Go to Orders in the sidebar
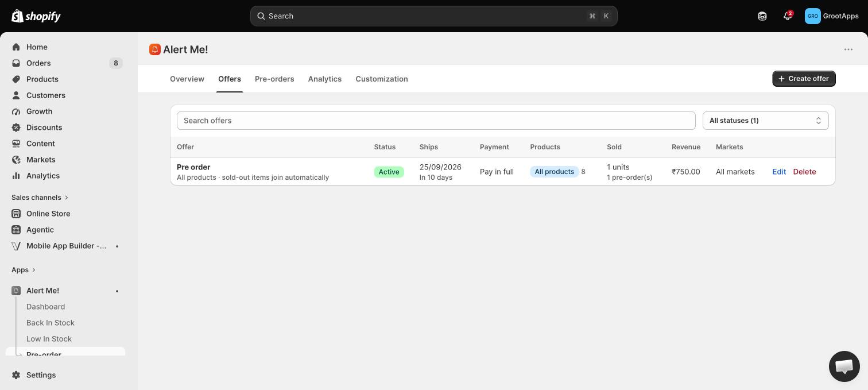This screenshot has width=868, height=390. [38, 63]
